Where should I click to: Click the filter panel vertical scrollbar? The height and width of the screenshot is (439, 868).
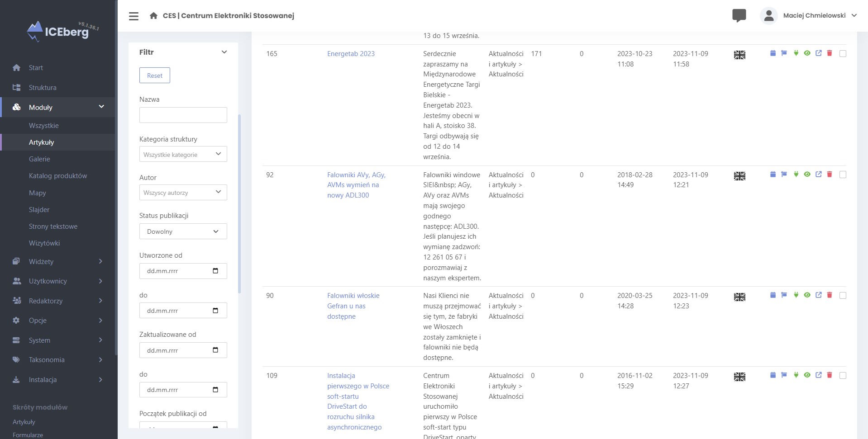point(239,203)
